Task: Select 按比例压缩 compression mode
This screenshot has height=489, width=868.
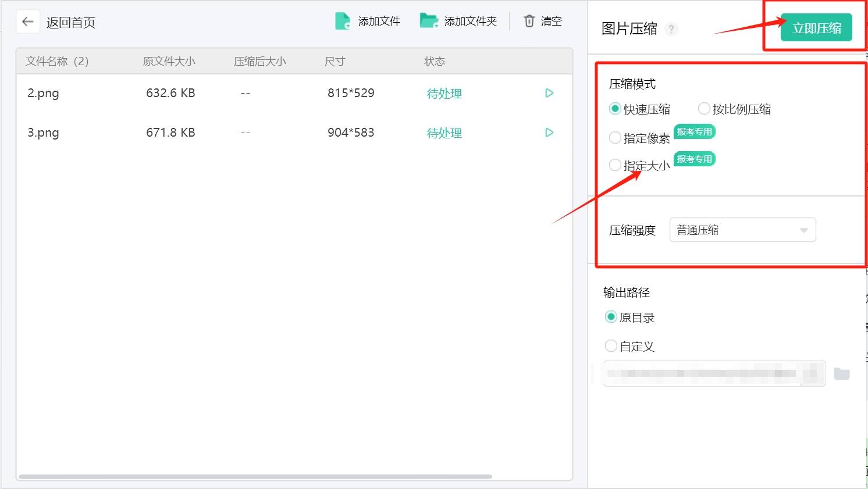Action: pos(704,109)
